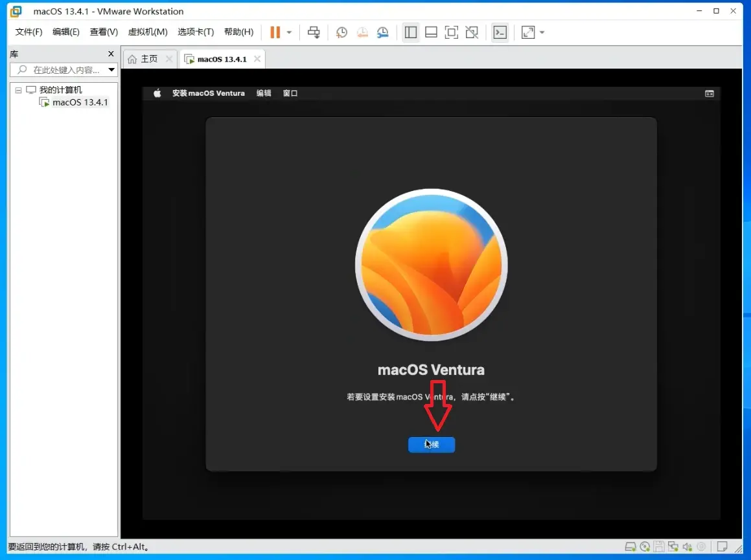
Task: Click the sound card status icon
Action: pyautogui.click(x=687, y=546)
